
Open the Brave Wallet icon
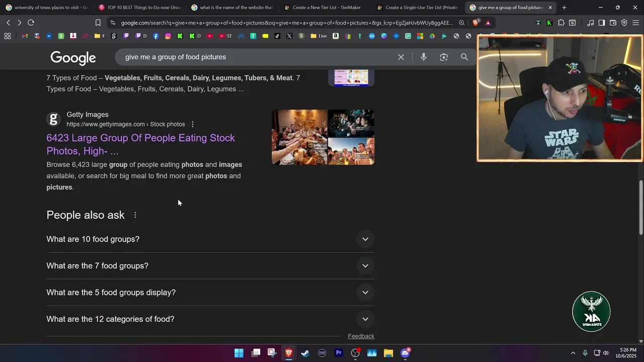[613, 23]
